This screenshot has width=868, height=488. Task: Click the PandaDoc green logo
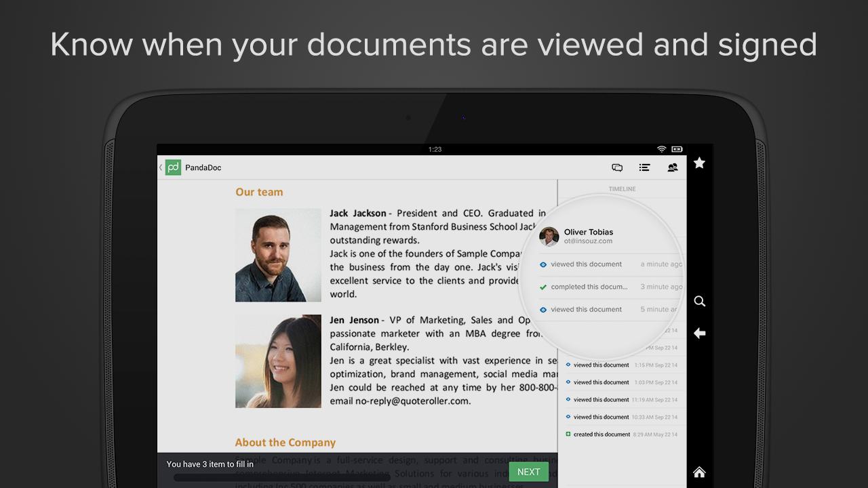click(x=173, y=167)
